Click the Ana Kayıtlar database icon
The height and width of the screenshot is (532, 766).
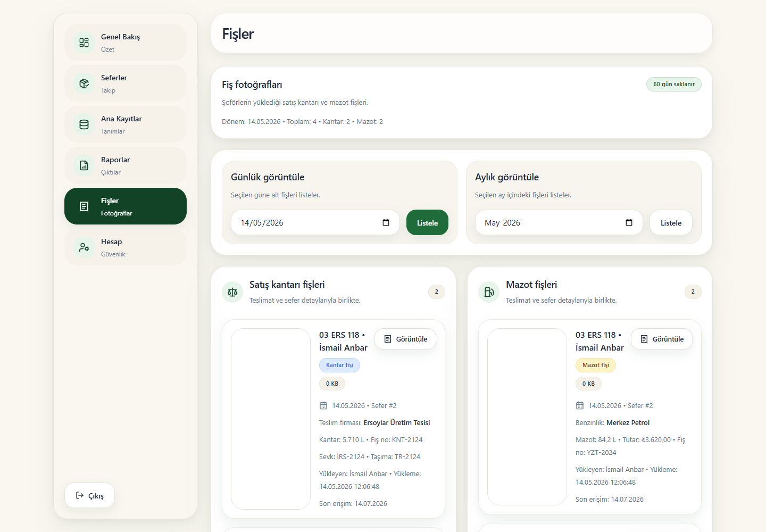(x=84, y=124)
